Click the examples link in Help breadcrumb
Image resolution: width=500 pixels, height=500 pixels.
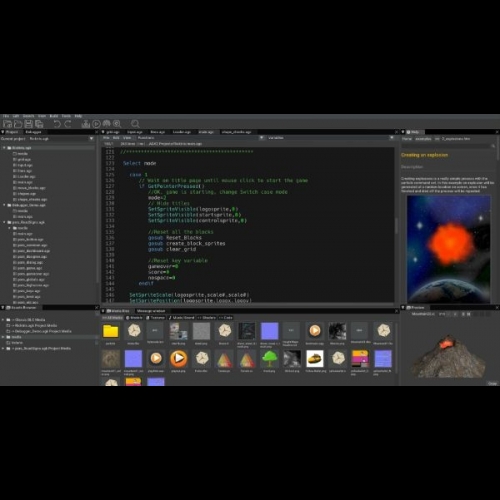[423, 139]
